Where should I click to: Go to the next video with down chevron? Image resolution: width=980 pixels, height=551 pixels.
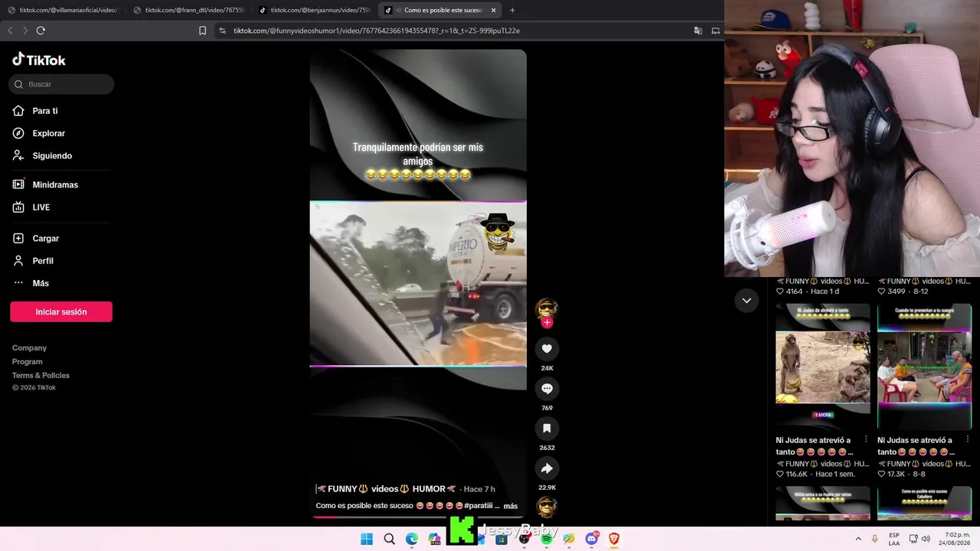pyautogui.click(x=746, y=301)
